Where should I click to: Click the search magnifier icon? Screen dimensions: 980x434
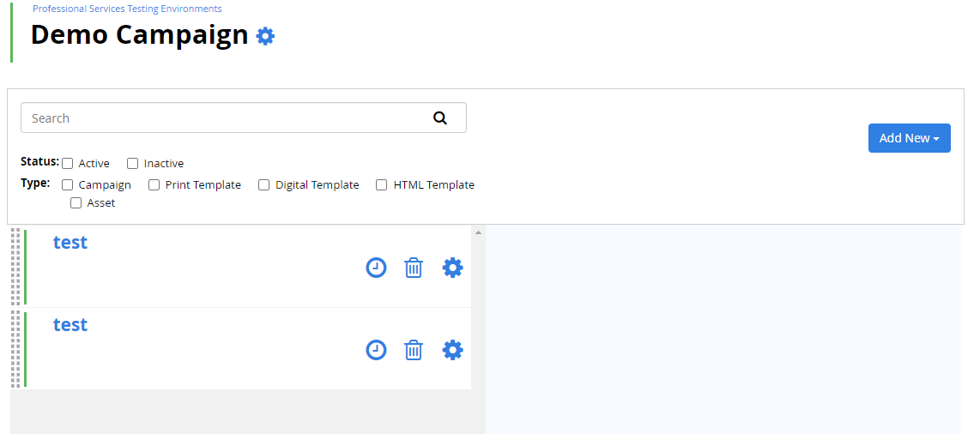(440, 118)
